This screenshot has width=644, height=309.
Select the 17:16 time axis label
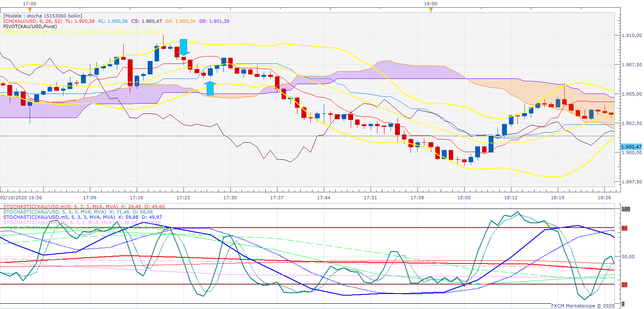[137, 198]
